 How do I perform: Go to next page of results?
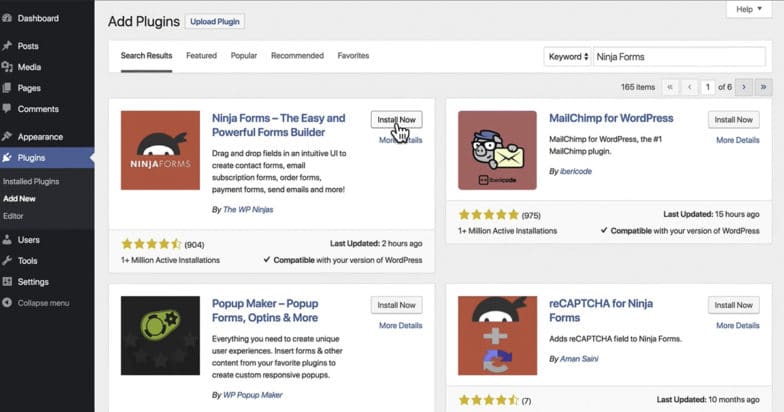(742, 87)
